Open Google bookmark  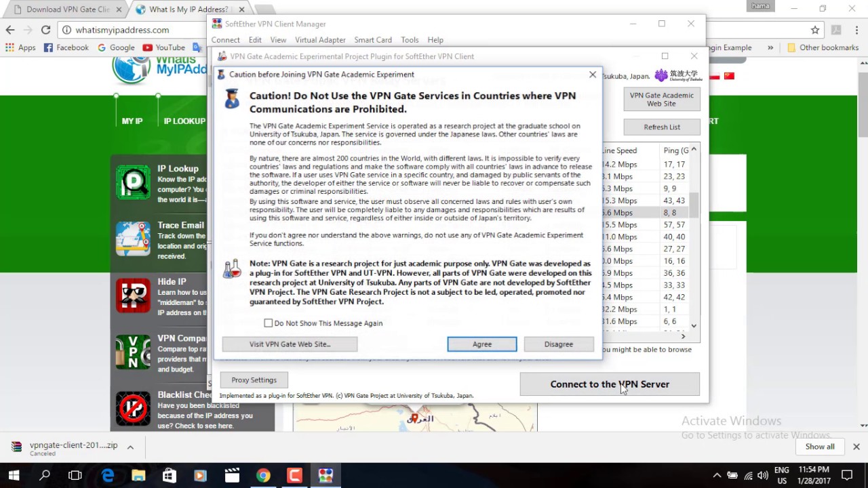coord(116,47)
